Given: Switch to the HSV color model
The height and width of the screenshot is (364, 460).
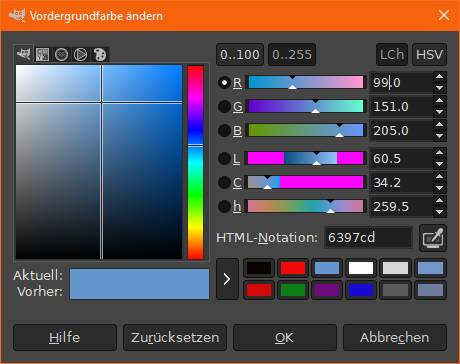Looking at the screenshot, I should [429, 54].
